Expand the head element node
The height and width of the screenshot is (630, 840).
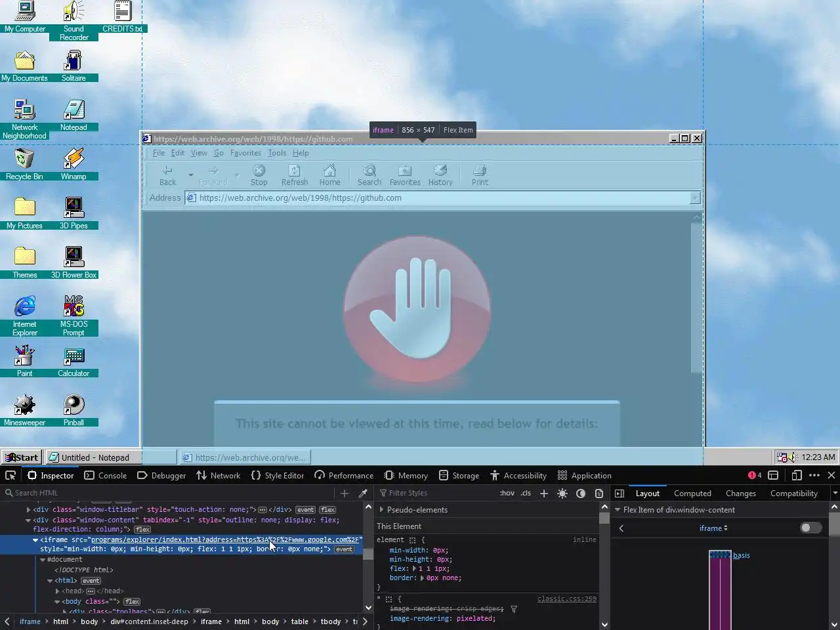pyautogui.click(x=57, y=591)
